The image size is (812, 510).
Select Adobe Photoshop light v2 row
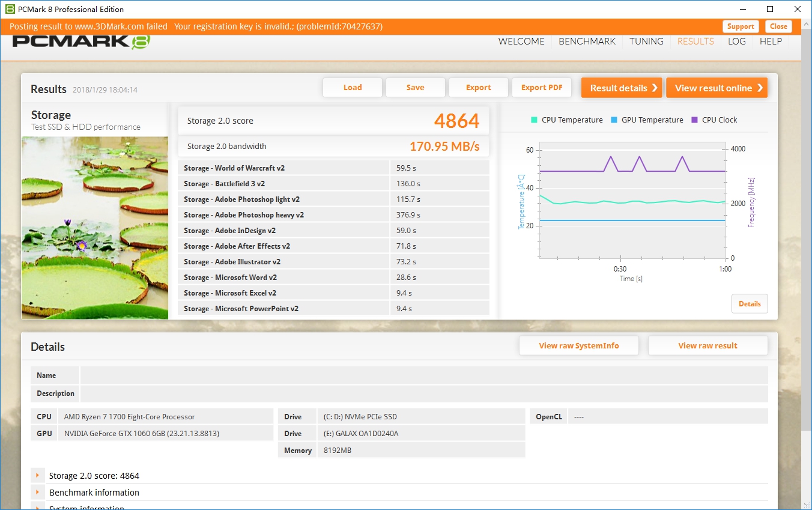(x=334, y=199)
